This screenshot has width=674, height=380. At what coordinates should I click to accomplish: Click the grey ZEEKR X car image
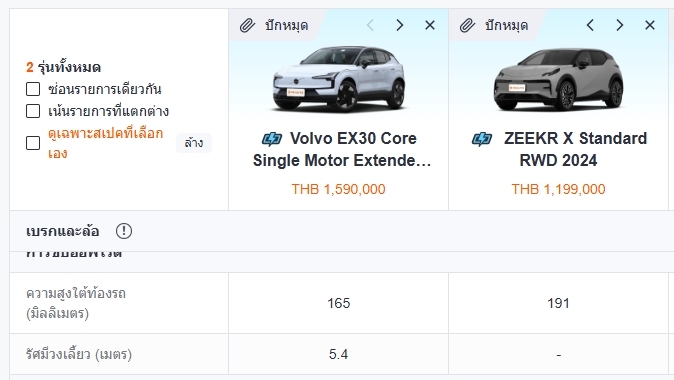(558, 79)
